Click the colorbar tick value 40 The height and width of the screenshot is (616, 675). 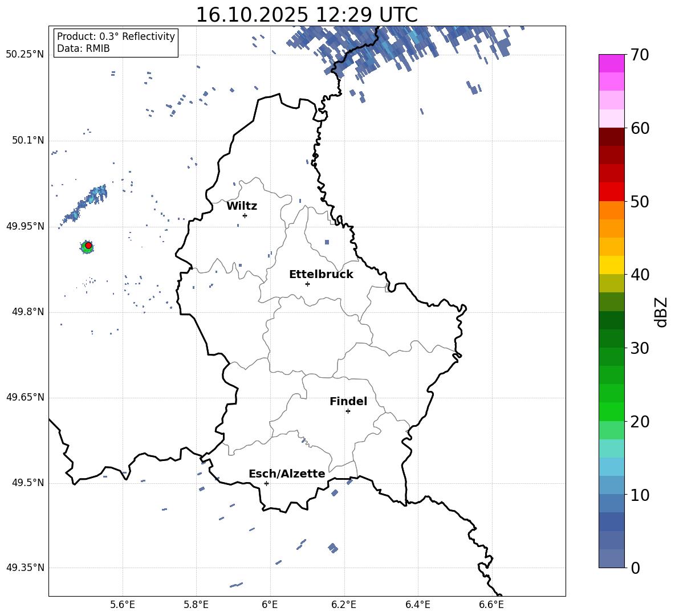[640, 275]
